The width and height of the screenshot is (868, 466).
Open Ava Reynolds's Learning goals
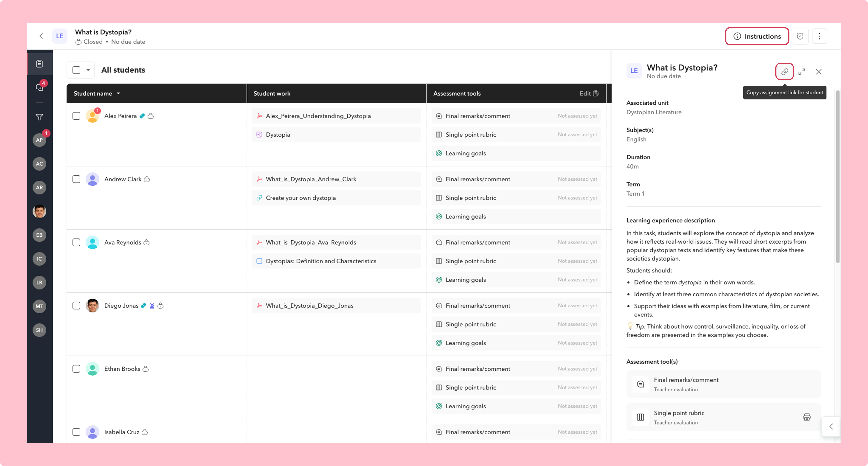point(516,280)
